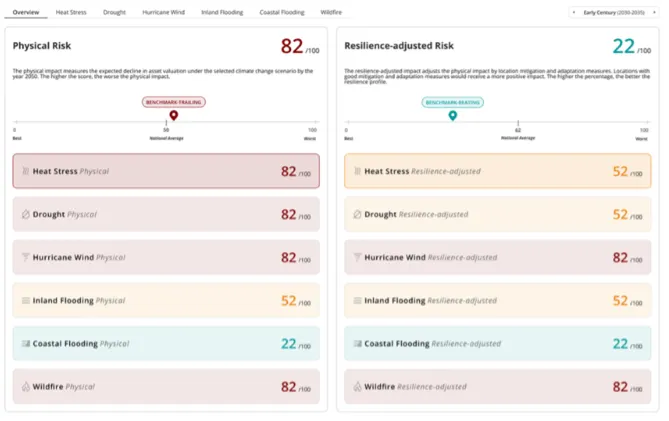Viewport: 669px width, 421px height.
Task: Switch to the Heat Stress tab
Action: click(71, 12)
